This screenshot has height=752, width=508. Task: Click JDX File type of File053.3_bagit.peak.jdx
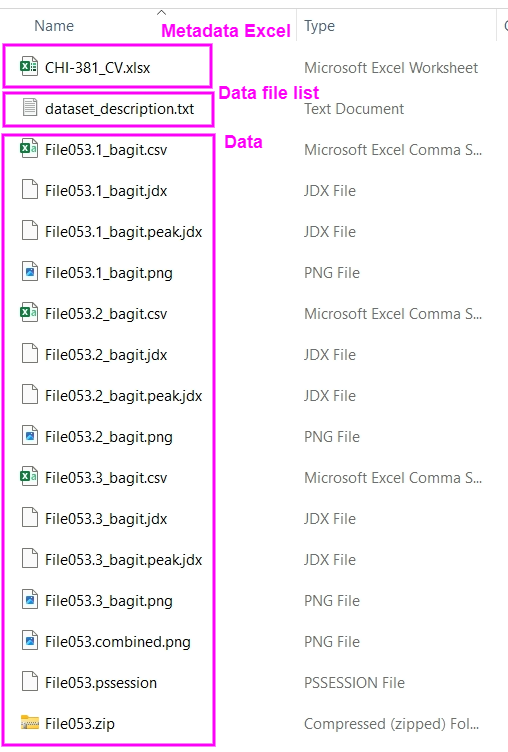[x=330, y=560]
